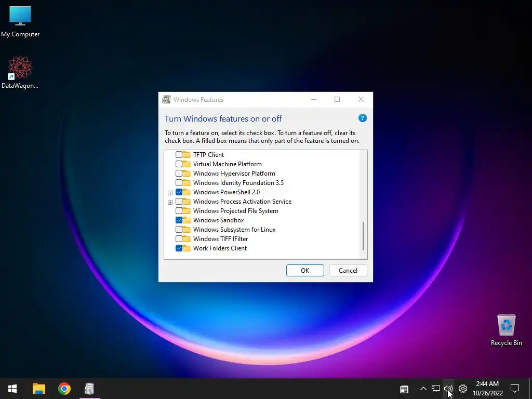532x399 pixels.
Task: Enable the Virtual Machine Platform checkbox
Action: [179, 164]
